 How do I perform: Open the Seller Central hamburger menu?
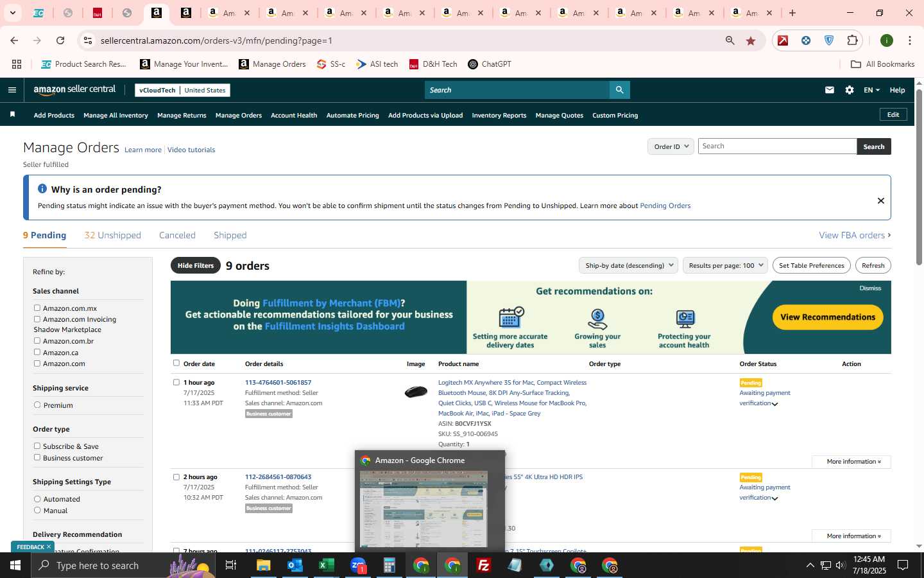[12, 90]
